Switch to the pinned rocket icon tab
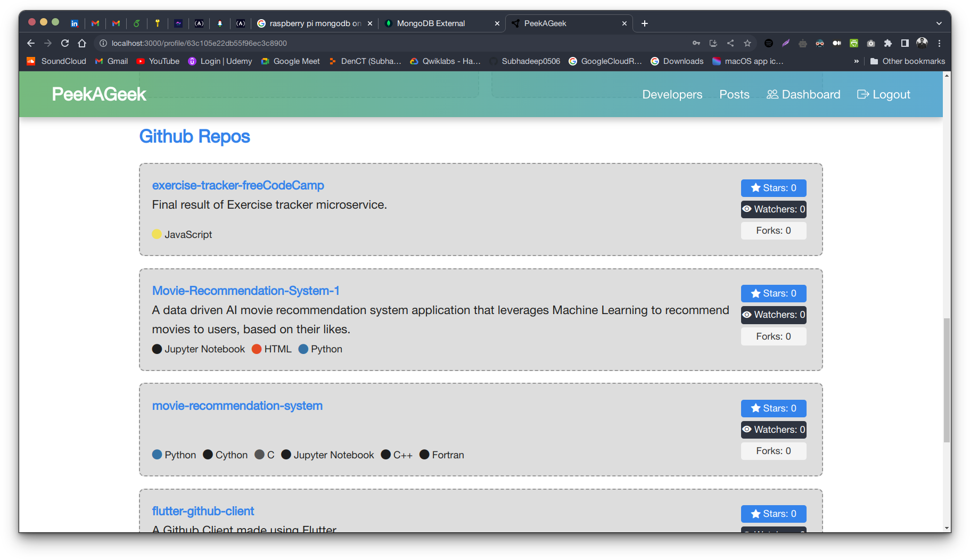Image resolution: width=970 pixels, height=560 pixels. pos(219,23)
